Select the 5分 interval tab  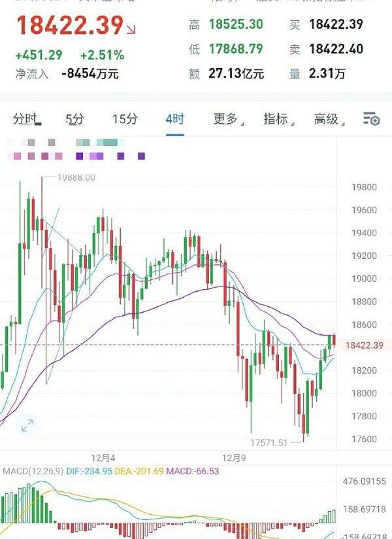pos(74,119)
